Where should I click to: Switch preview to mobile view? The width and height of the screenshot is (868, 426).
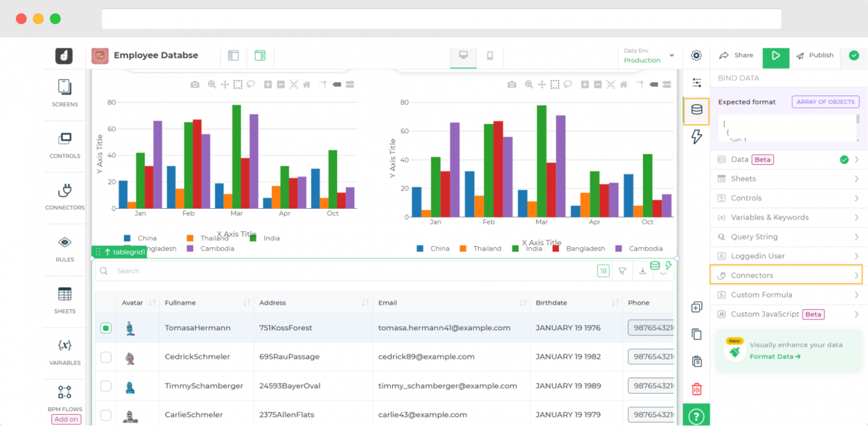click(489, 56)
